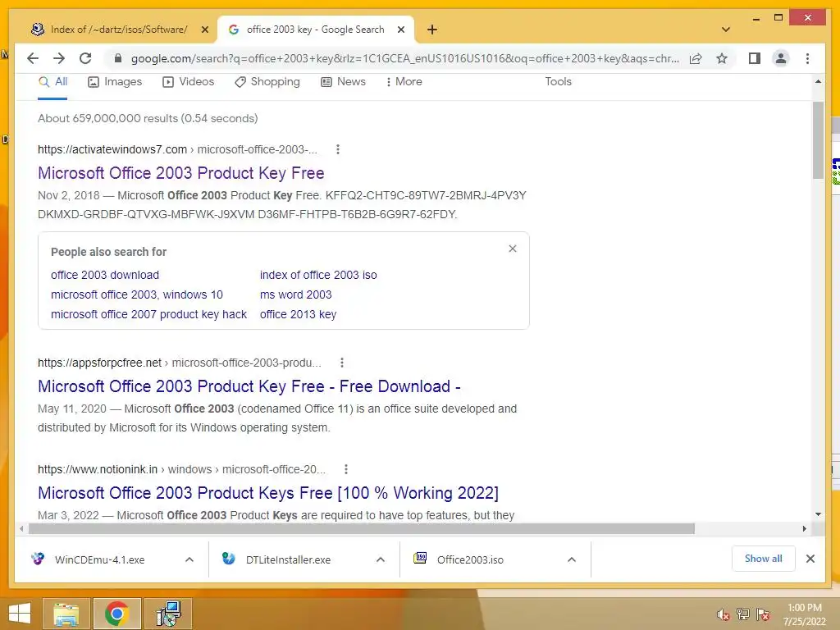Screen dimensions: 840x630
Task: Open the tab search chevron
Action: click(726, 30)
